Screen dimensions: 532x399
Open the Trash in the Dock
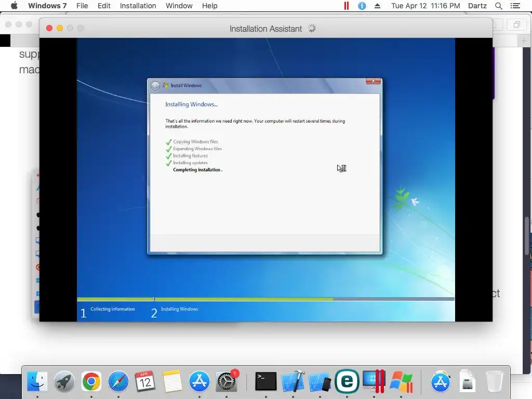495,381
